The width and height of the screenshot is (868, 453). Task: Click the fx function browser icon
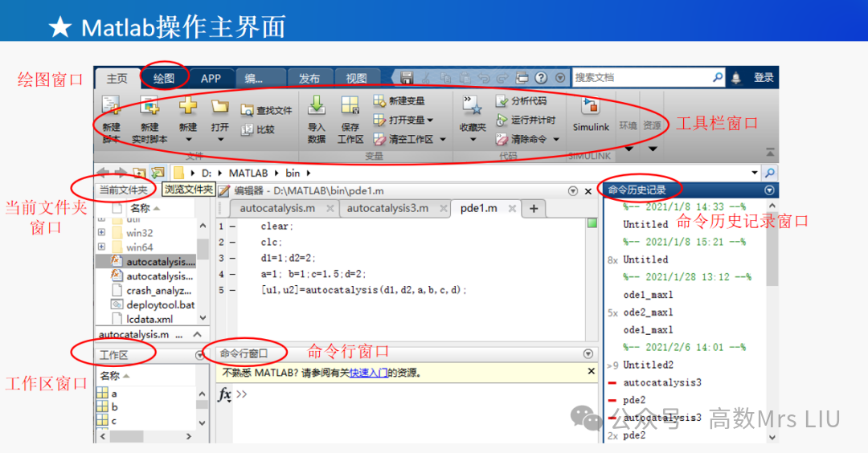coord(224,394)
